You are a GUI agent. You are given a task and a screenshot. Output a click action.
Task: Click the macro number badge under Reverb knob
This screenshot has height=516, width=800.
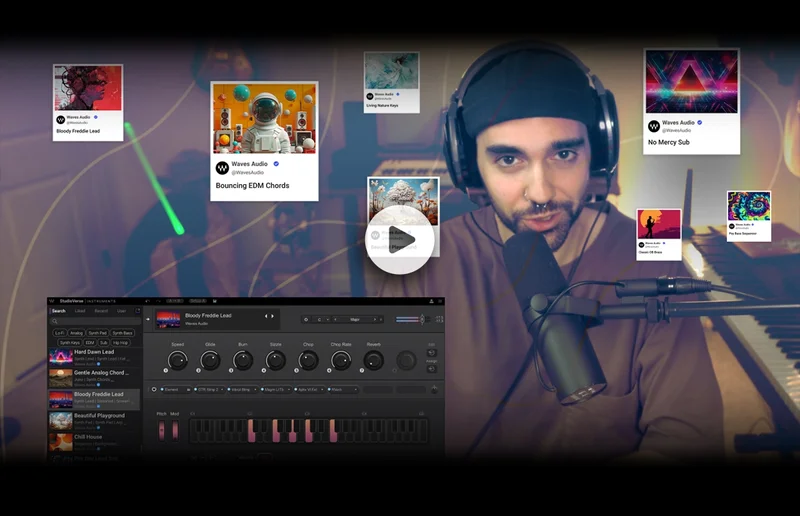[362, 371]
